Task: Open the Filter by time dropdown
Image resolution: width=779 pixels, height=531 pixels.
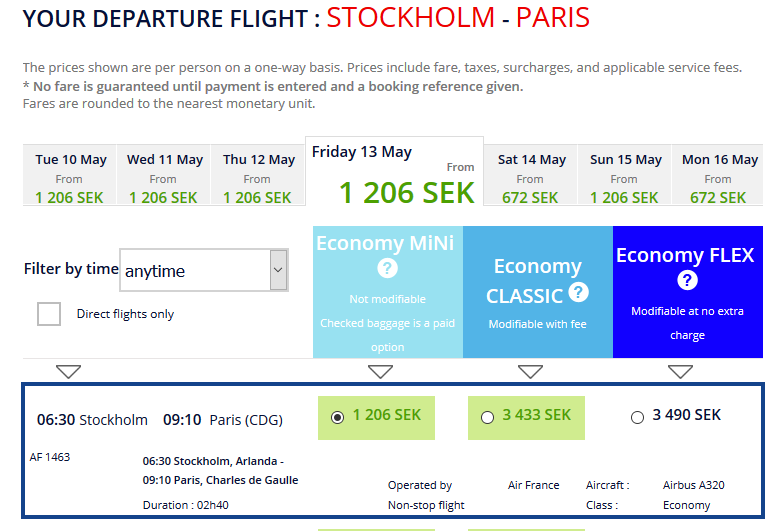Action: (x=204, y=270)
